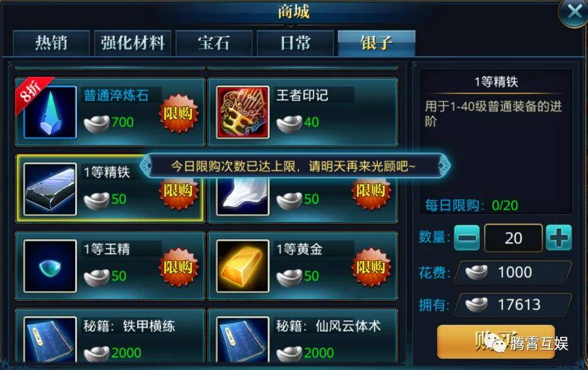The width and height of the screenshot is (588, 370).
Task: Click the 8折 discount ribbon
Action: 33,93
